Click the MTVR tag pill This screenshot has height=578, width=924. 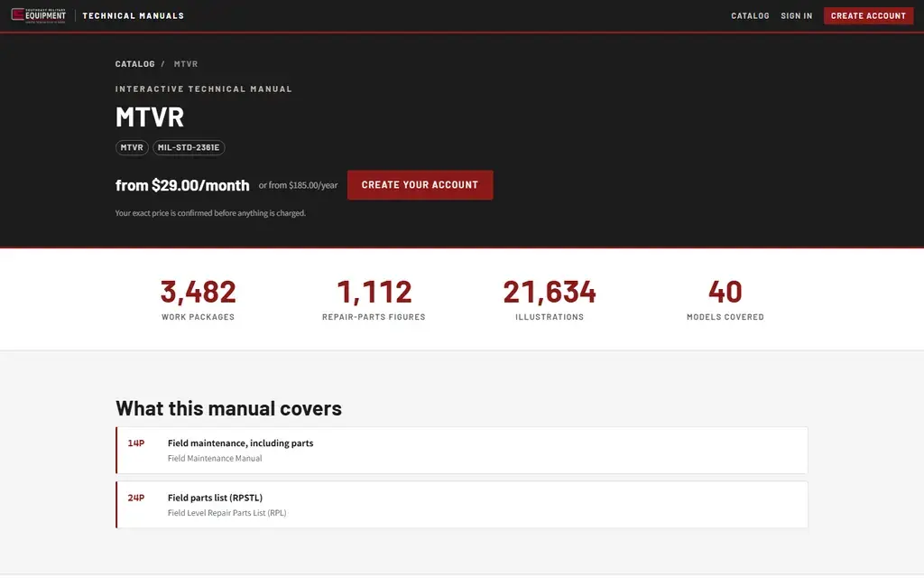[132, 147]
